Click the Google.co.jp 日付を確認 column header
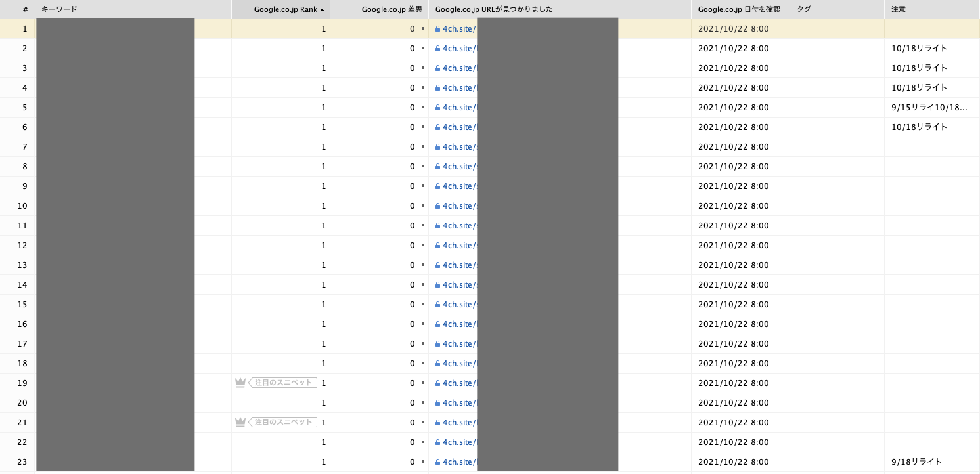This screenshot has height=474, width=980. 741,9
